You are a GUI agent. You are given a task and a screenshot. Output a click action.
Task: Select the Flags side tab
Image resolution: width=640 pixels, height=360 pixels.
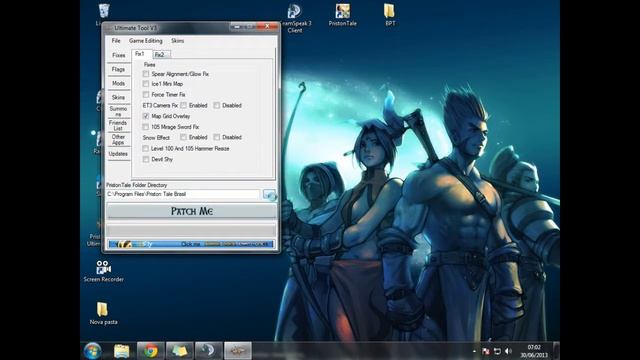[119, 69]
